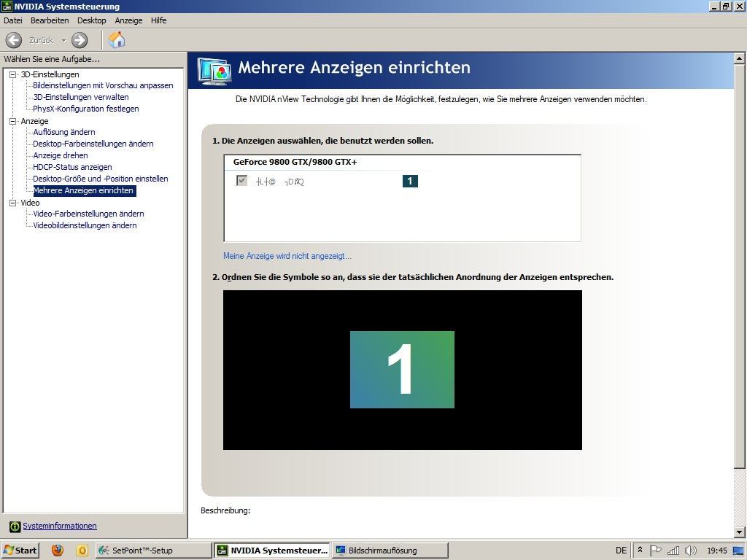Screen dimensions: 747x560
Task: Click the DE language indicator
Action: tap(622, 551)
